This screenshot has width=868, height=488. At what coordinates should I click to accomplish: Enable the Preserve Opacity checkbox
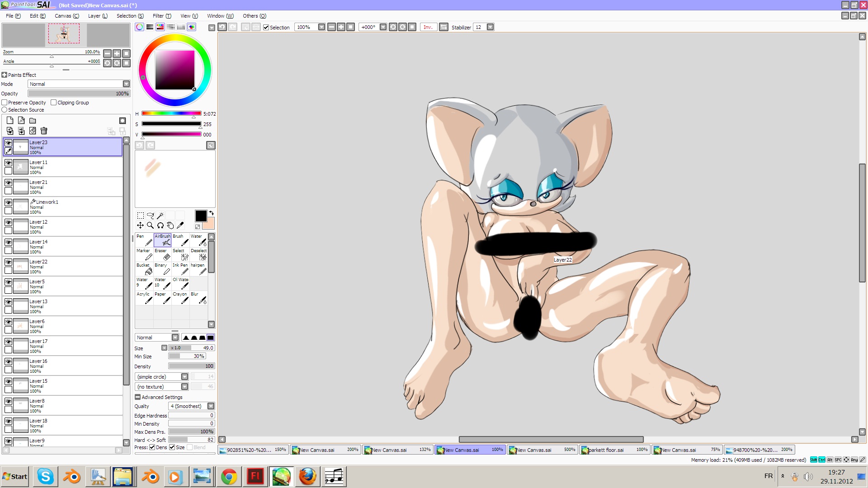click(5, 102)
